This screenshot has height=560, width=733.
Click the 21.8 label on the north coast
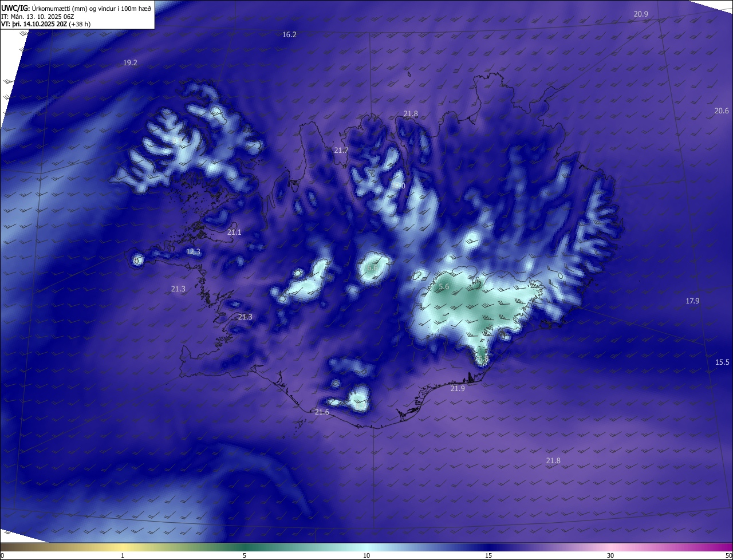411,115
